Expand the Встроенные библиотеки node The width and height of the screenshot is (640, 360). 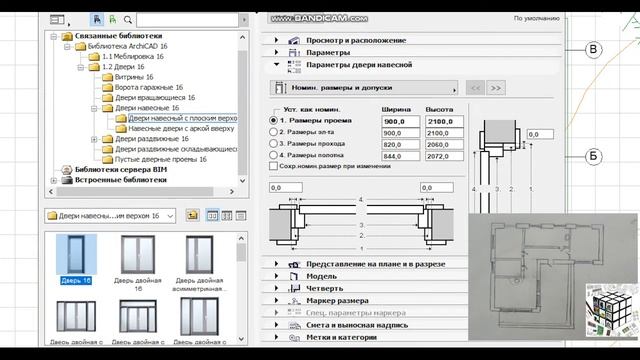click(x=53, y=180)
